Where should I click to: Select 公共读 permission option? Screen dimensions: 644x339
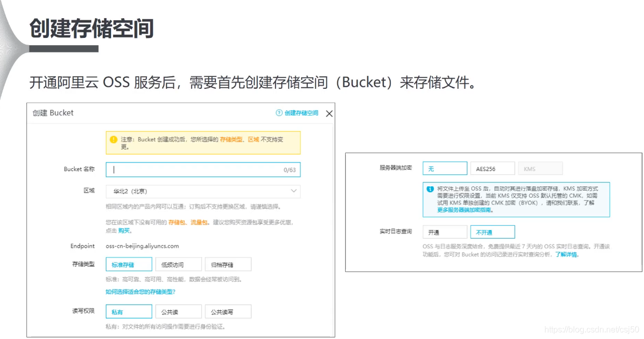tap(179, 311)
